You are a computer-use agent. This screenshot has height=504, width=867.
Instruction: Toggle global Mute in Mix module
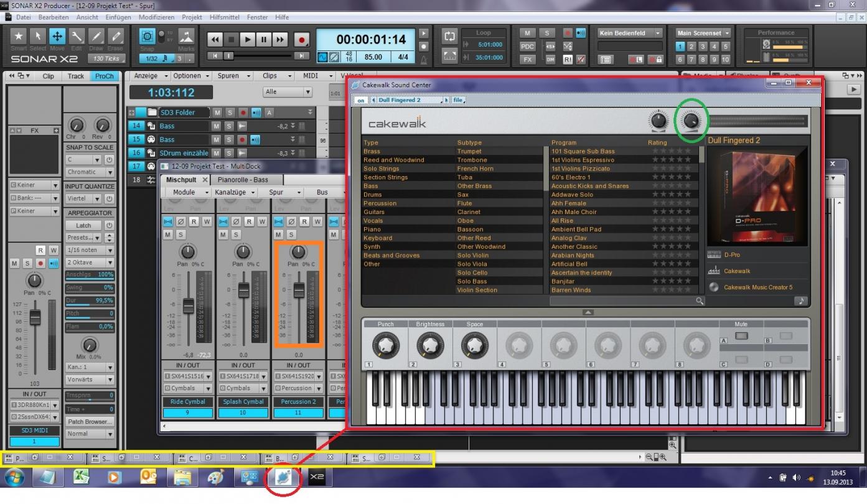coord(527,33)
